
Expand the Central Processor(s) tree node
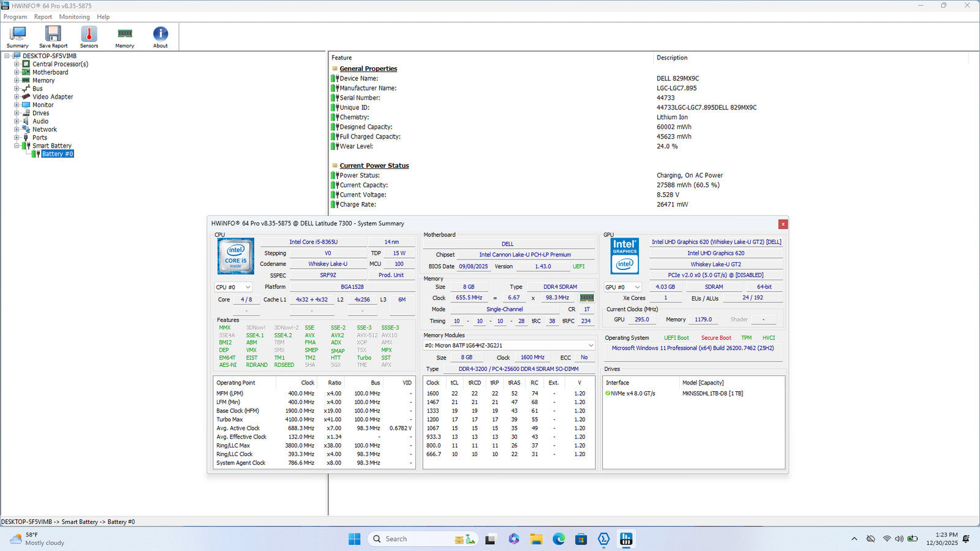click(17, 64)
